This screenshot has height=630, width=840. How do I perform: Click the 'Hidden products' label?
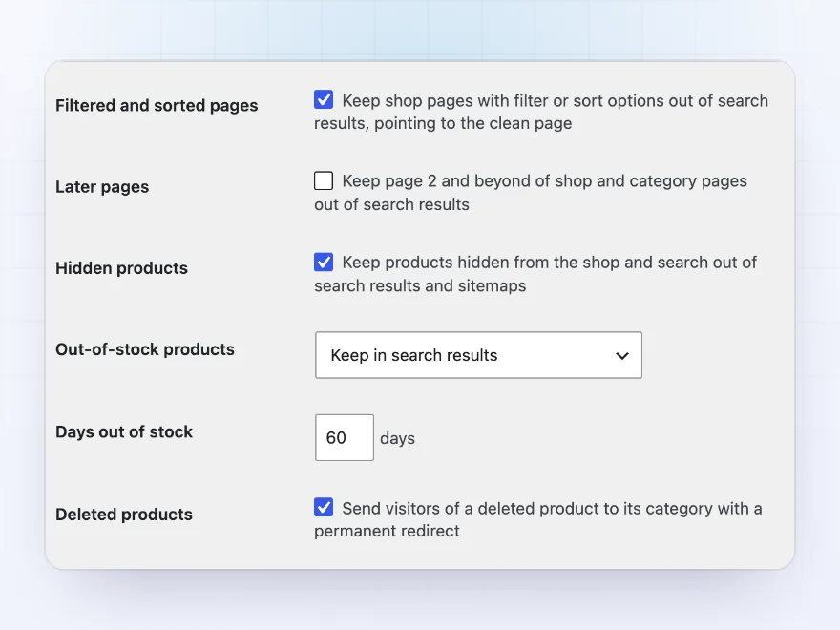click(121, 268)
